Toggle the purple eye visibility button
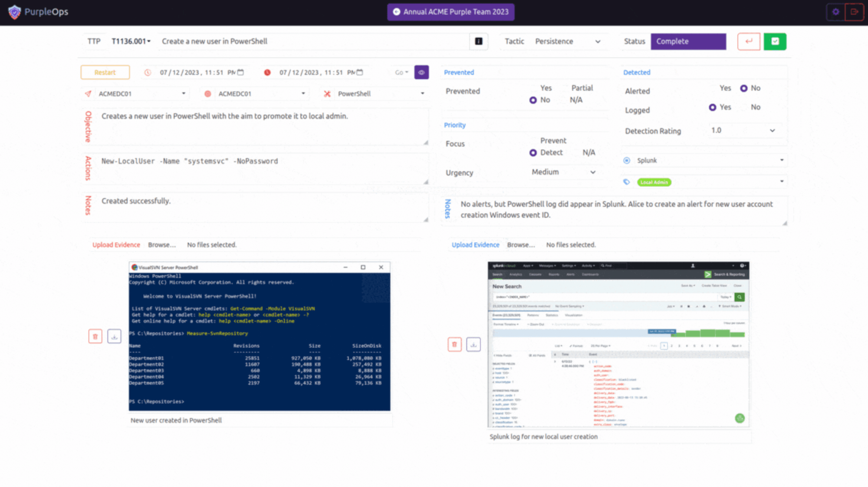868x487 pixels. (421, 72)
